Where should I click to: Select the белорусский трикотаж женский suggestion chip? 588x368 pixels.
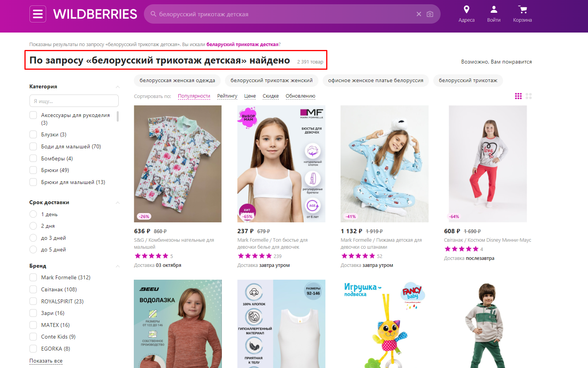click(272, 81)
